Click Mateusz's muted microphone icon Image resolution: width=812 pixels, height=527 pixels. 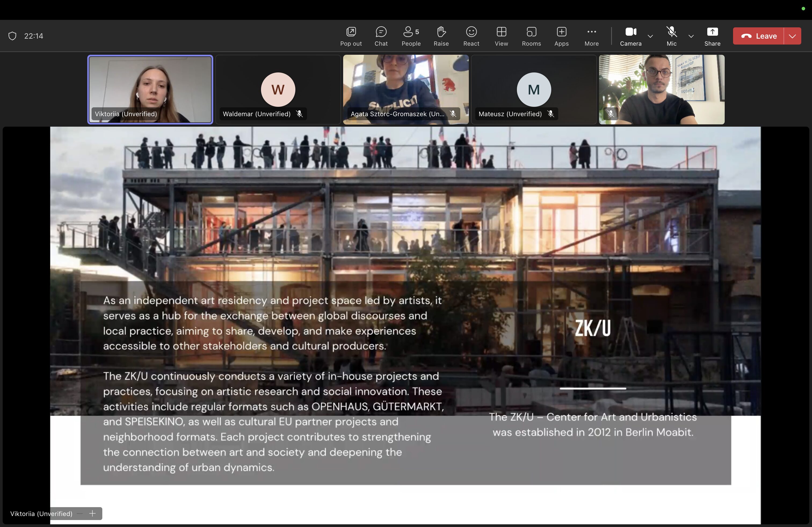click(550, 114)
